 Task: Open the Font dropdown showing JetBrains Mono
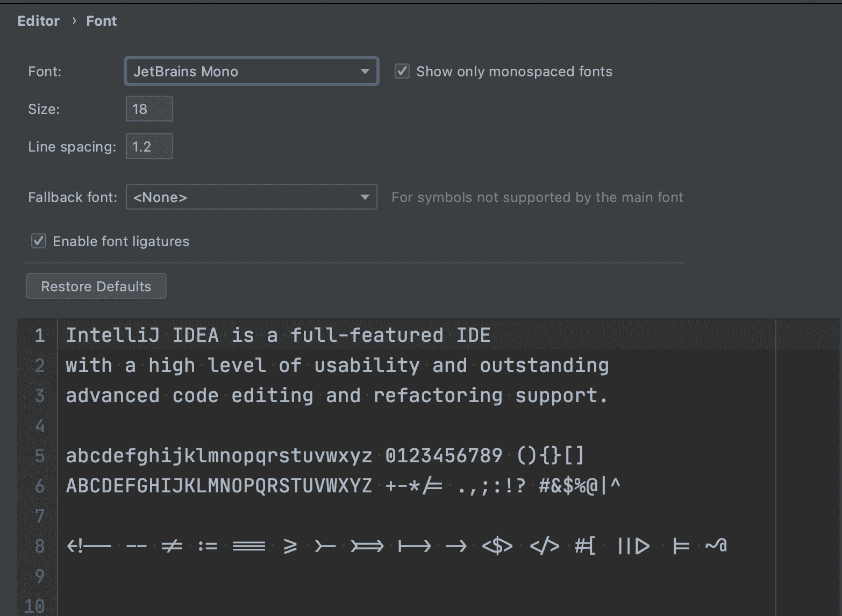(x=251, y=71)
